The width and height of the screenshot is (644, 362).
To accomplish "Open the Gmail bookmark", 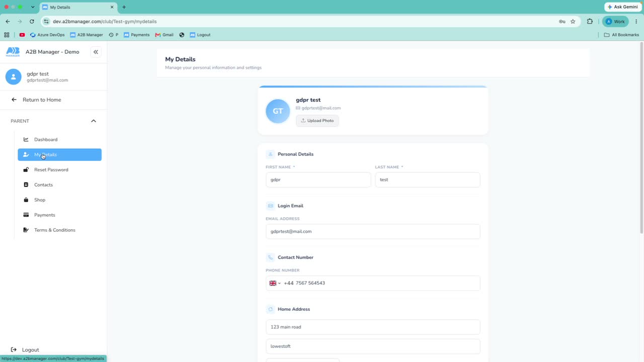I will (x=165, y=35).
